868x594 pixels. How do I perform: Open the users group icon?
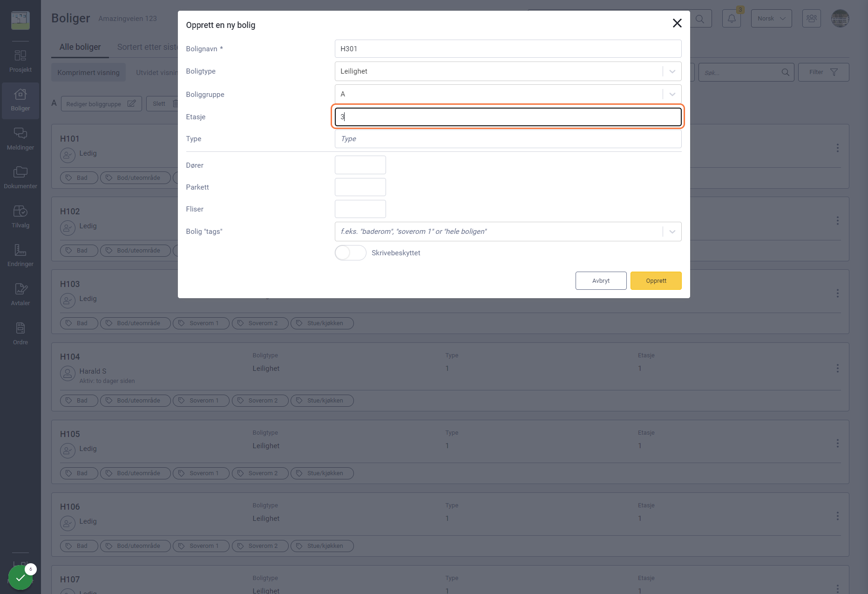coord(812,19)
